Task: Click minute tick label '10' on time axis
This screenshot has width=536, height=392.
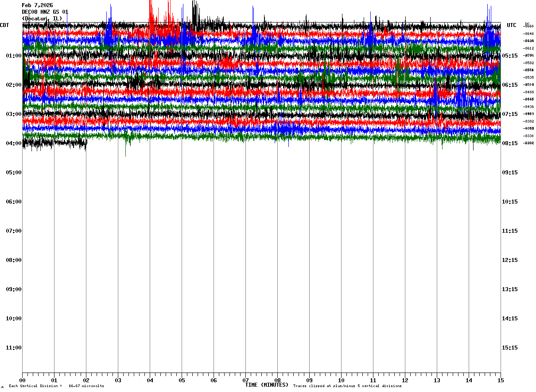Action: tap(341, 380)
